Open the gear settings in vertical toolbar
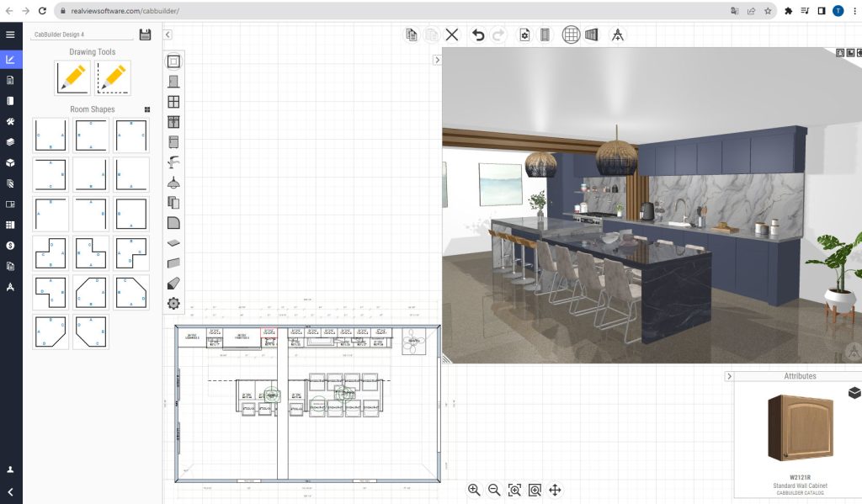862x504 pixels. pyautogui.click(x=173, y=303)
